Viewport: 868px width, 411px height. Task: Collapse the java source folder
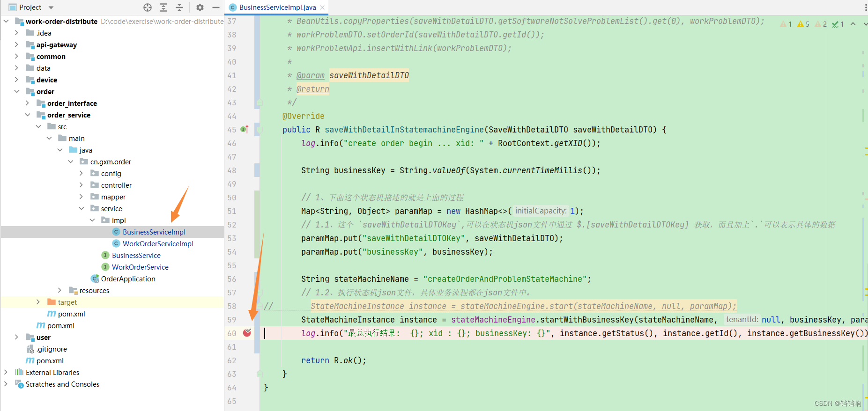click(60, 150)
